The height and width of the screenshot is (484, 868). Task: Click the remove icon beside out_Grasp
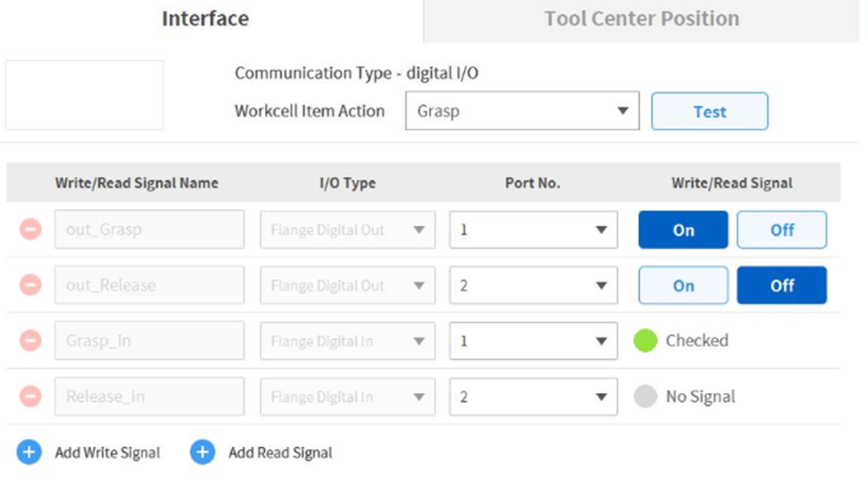[x=30, y=229]
